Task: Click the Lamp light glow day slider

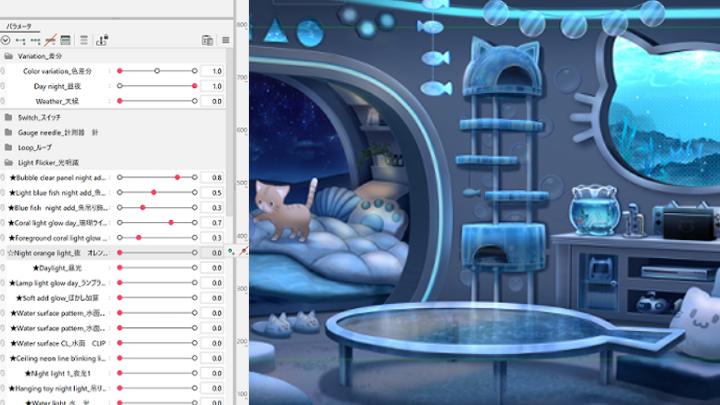Action: [x=157, y=283]
